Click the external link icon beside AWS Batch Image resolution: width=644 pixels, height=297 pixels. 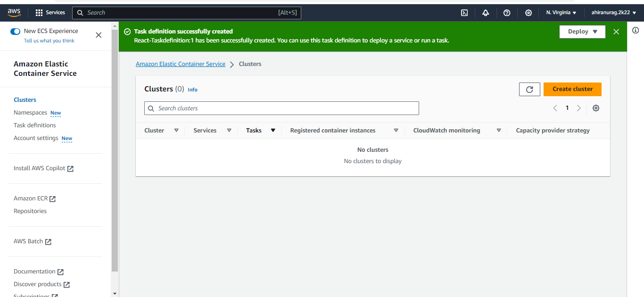pyautogui.click(x=48, y=242)
